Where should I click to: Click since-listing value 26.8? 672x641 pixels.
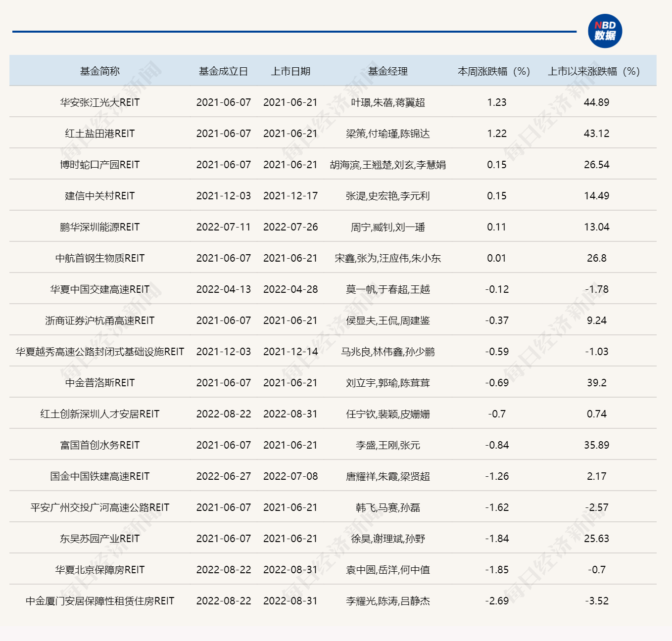(596, 258)
